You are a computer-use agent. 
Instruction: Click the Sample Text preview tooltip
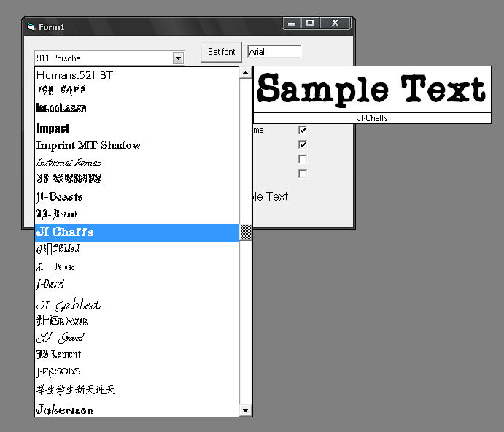pyautogui.click(x=371, y=90)
